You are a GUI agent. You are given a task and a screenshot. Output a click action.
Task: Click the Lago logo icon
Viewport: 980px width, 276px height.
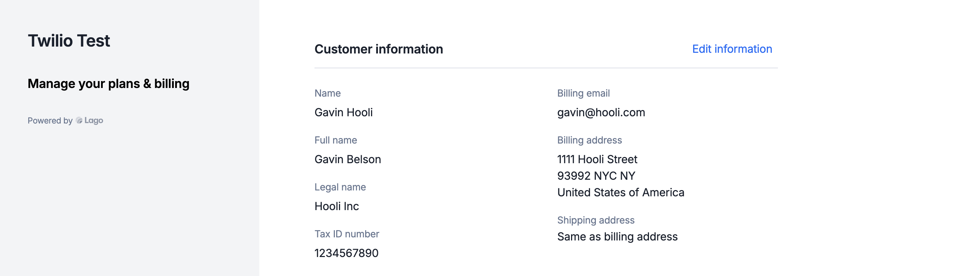click(x=79, y=121)
